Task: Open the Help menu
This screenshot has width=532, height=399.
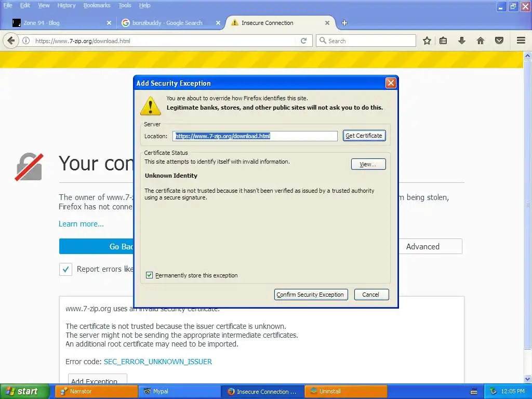Action: click(x=144, y=5)
